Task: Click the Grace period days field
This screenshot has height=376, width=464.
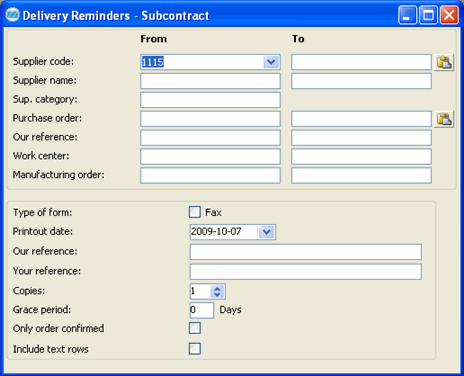Action: [x=202, y=310]
